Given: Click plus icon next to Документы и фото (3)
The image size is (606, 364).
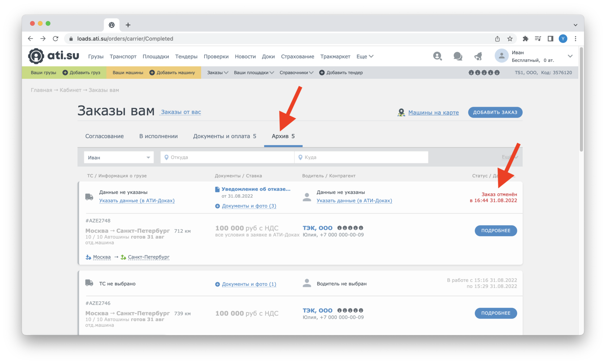Looking at the screenshot, I should pos(217,206).
